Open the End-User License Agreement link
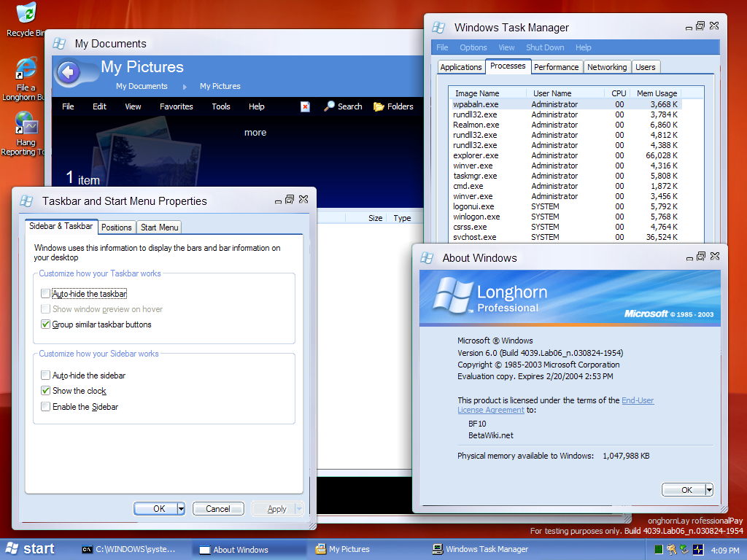The image size is (747, 560). [x=637, y=400]
